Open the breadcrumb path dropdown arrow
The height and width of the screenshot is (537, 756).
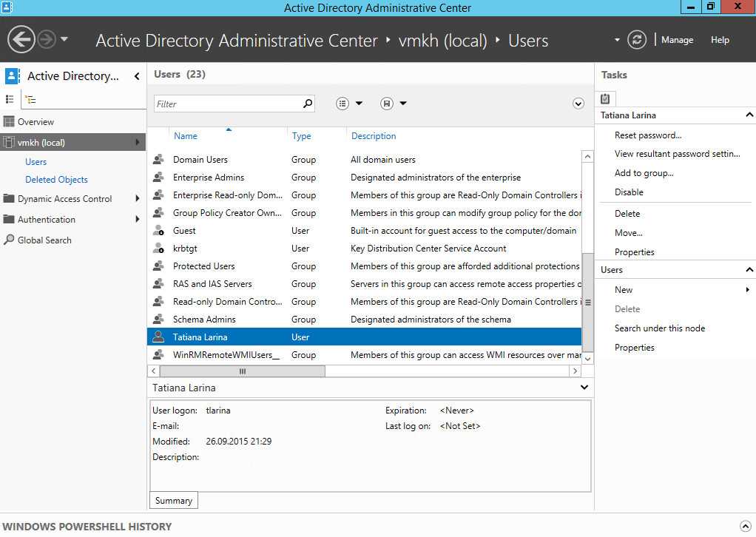point(617,40)
